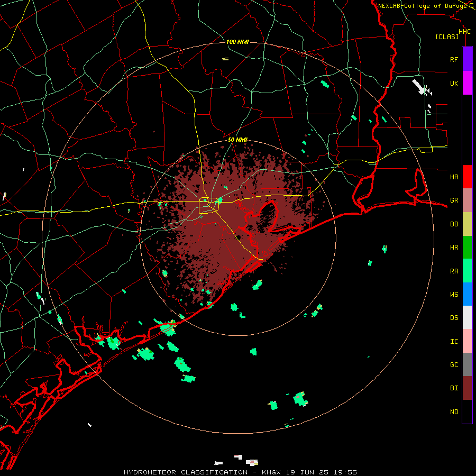Click the WS legend label
The height and width of the screenshot is (476, 476).
(454, 294)
